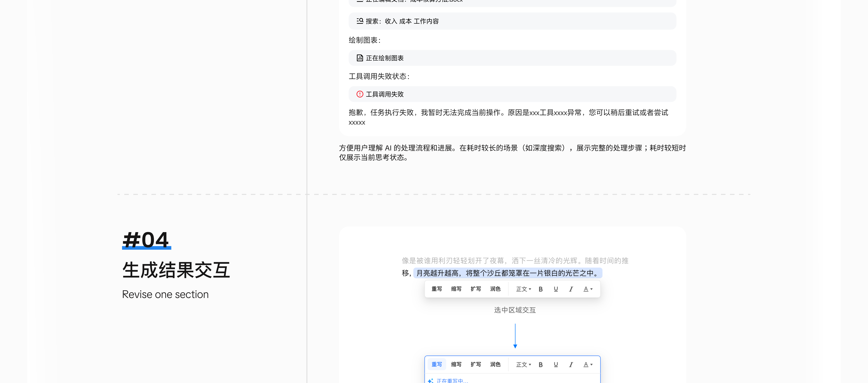Click the chart icon beside 正在绘制图表
Image resolution: width=868 pixels, height=383 pixels.
(x=359, y=58)
